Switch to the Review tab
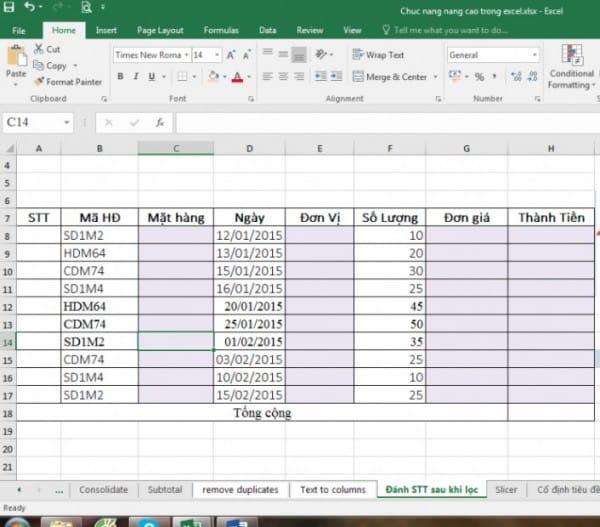600x527 pixels. point(310,30)
